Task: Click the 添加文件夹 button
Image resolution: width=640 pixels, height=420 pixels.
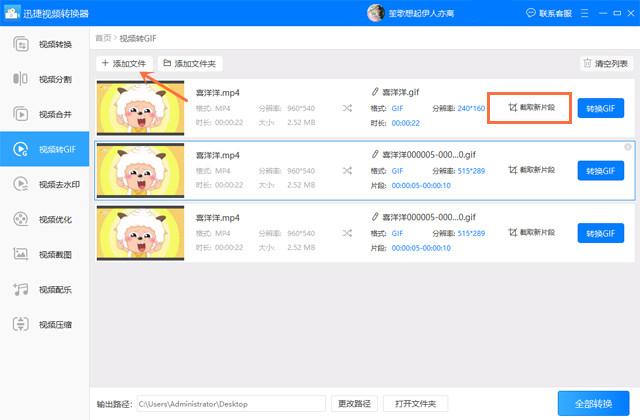Action: [x=190, y=63]
